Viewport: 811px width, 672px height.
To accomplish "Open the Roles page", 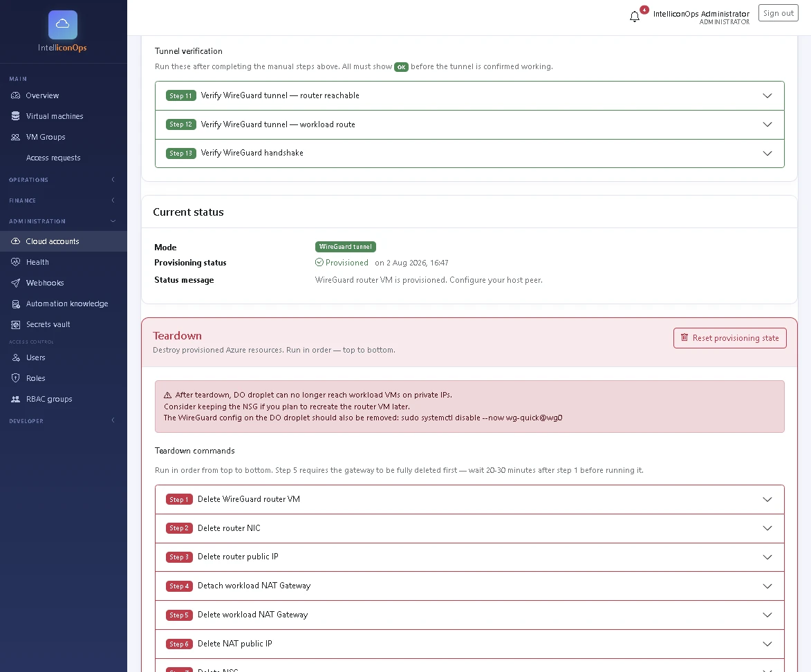I will 63,378.
